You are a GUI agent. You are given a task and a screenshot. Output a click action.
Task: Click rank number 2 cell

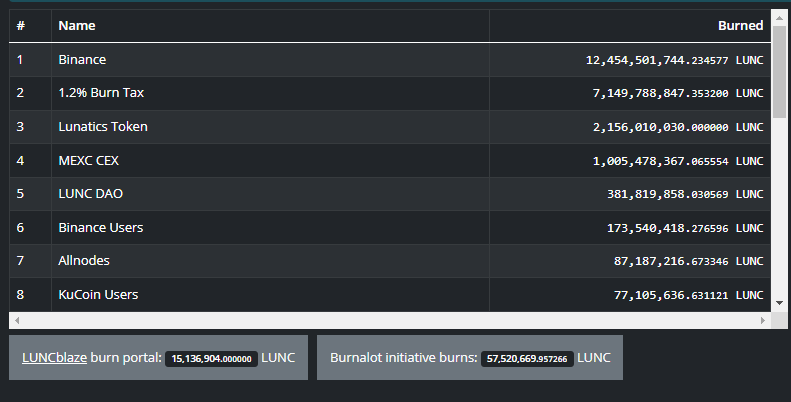pos(30,93)
